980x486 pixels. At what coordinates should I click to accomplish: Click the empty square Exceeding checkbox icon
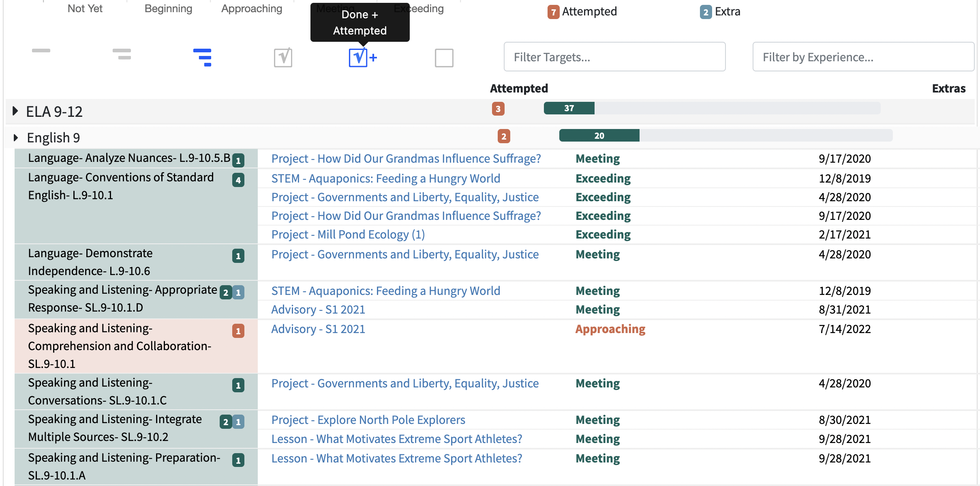click(x=444, y=58)
